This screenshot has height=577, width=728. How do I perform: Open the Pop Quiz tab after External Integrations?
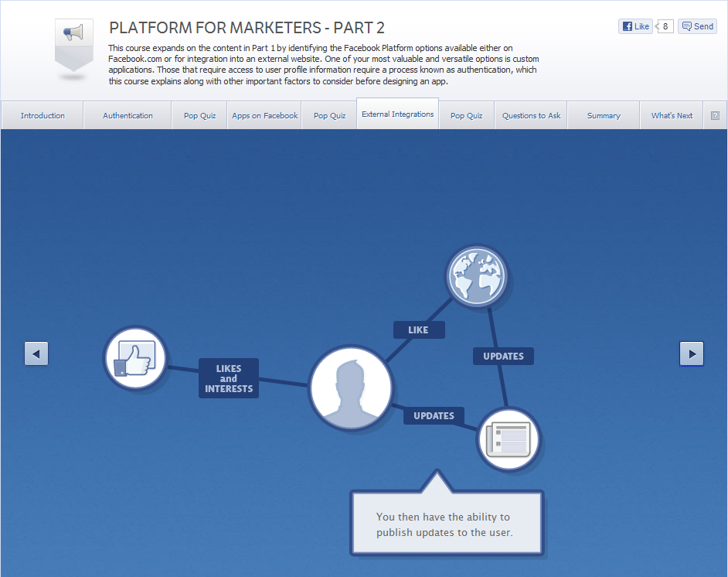[466, 116]
